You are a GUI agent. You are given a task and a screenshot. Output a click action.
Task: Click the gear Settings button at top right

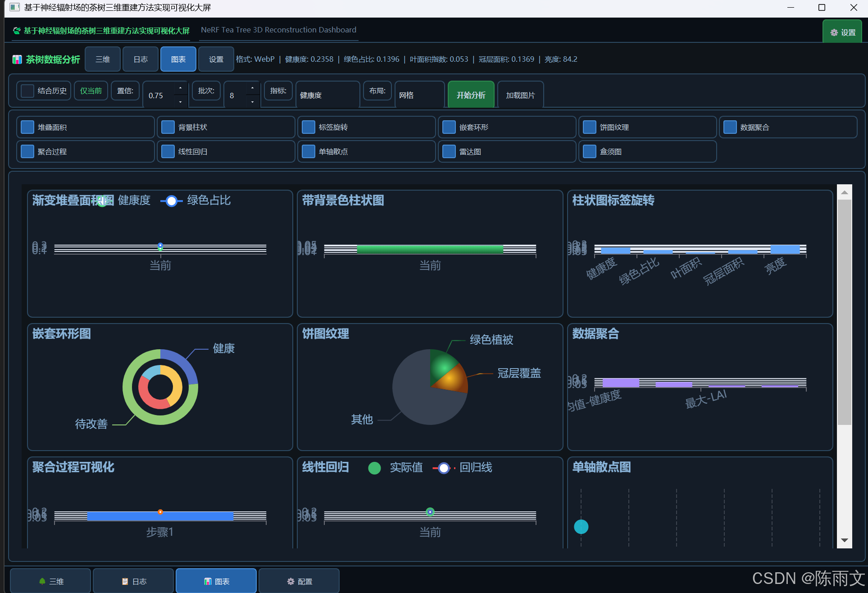click(x=842, y=32)
